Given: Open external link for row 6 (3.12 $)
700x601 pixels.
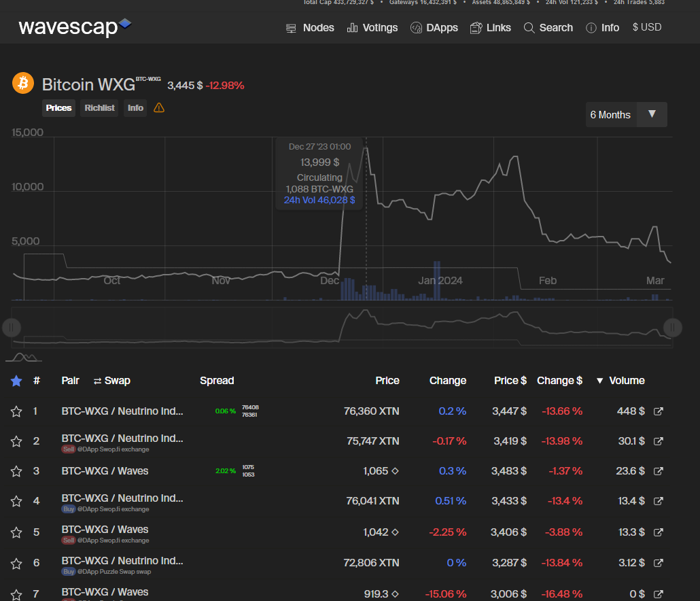Looking at the screenshot, I should [x=659, y=563].
